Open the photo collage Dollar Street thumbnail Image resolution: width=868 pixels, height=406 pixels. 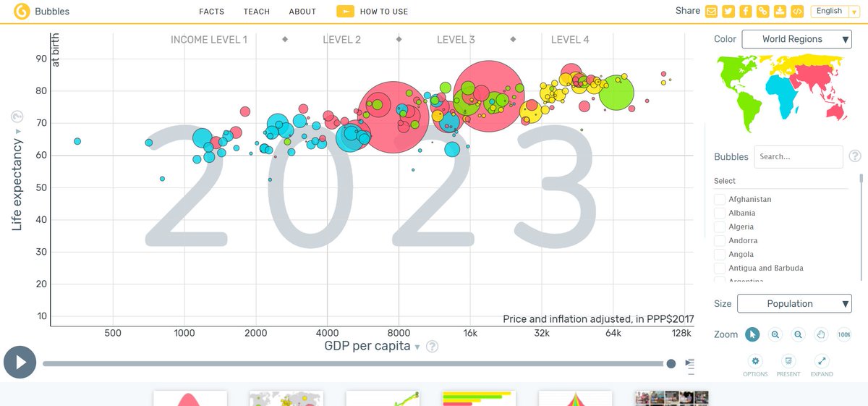tap(671, 398)
